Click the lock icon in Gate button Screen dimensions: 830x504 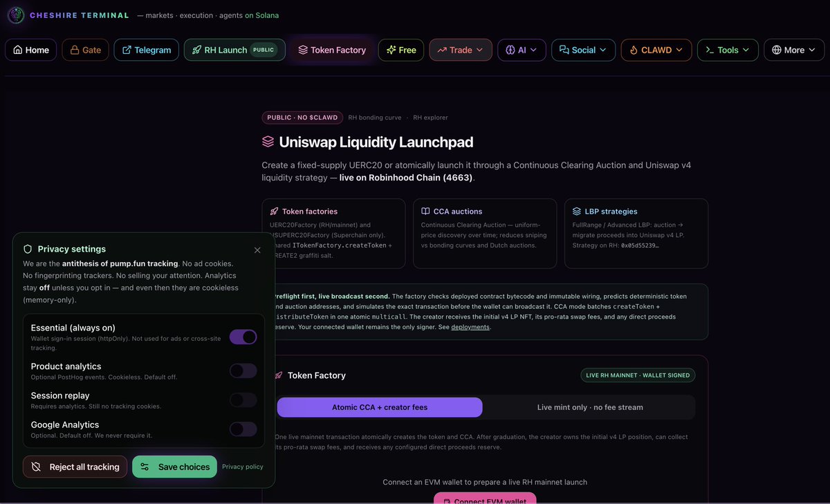tap(74, 50)
